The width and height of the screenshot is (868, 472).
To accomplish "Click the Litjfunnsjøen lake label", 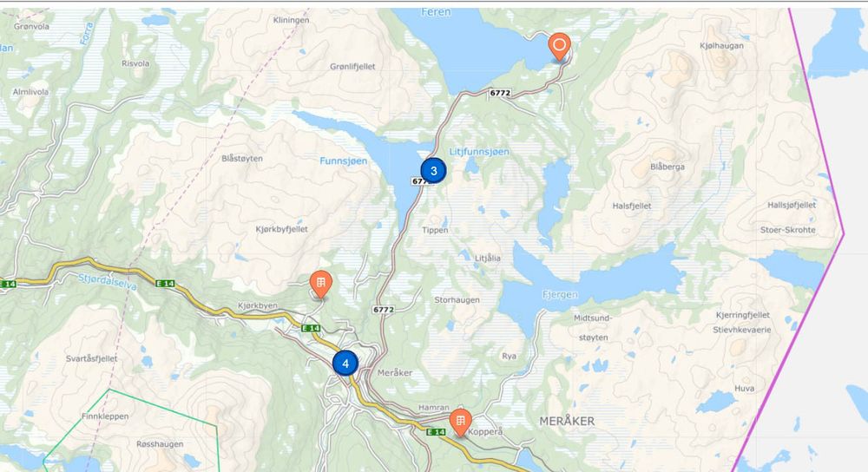I will pos(479,152).
